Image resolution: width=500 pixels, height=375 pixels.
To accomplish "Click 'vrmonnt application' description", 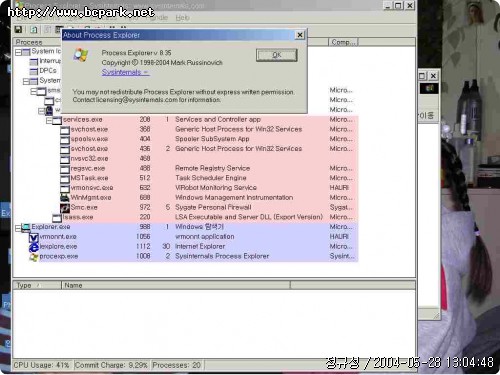I will [x=205, y=237].
